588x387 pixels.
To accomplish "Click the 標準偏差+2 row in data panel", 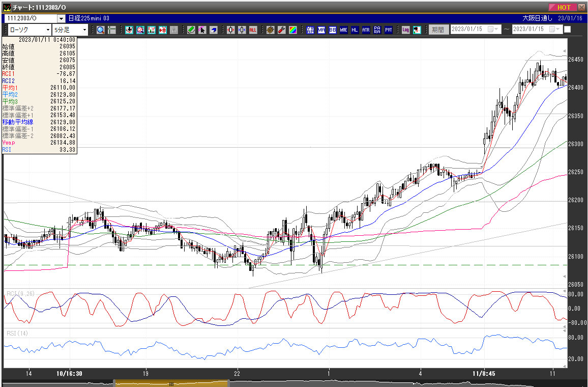I will 39,108.
